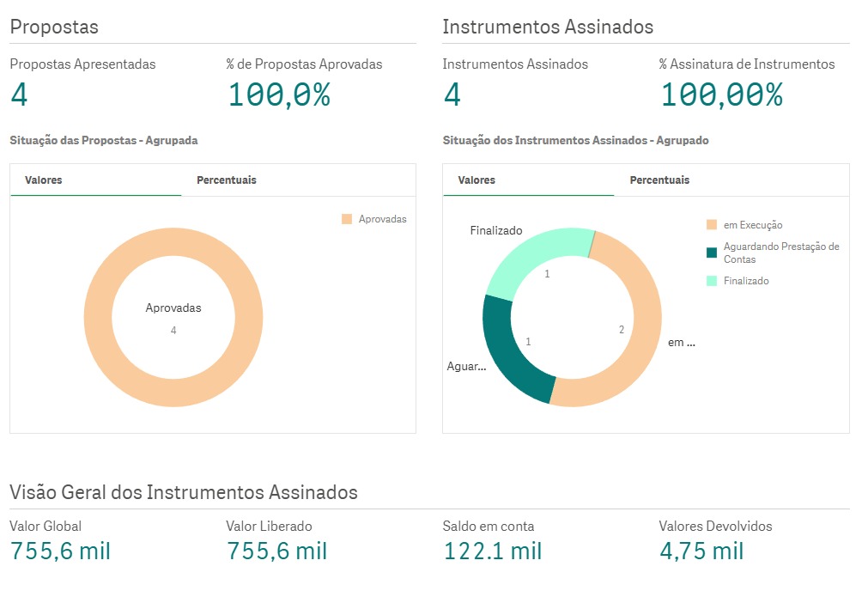Click the em Execução legend swatch
The image size is (868, 603).
point(711,225)
